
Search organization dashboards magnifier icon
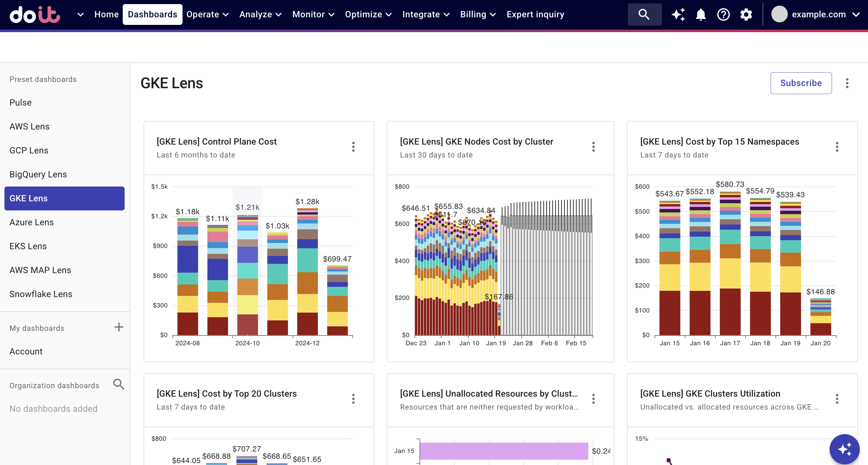[119, 384]
